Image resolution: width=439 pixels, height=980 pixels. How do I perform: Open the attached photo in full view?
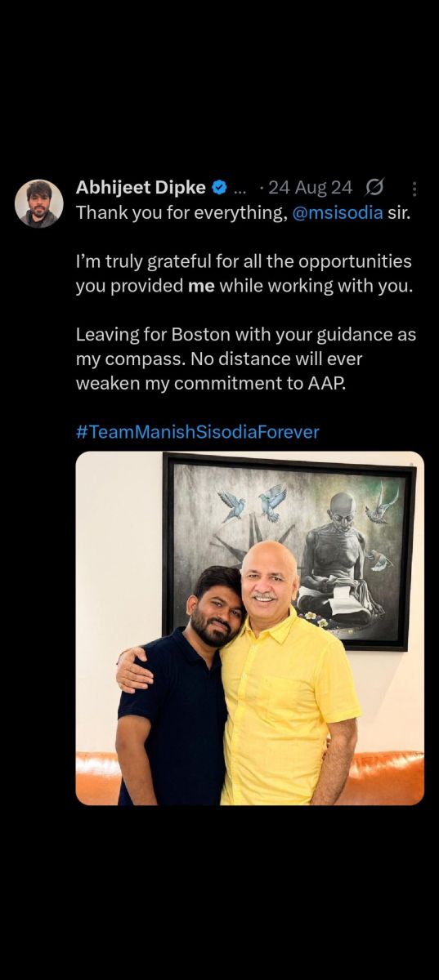click(x=249, y=628)
